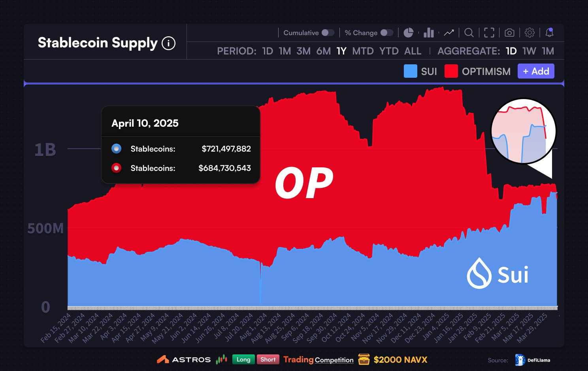Viewport: 588px width, 371px height.
Task: Click the + Add button
Action: [536, 71]
